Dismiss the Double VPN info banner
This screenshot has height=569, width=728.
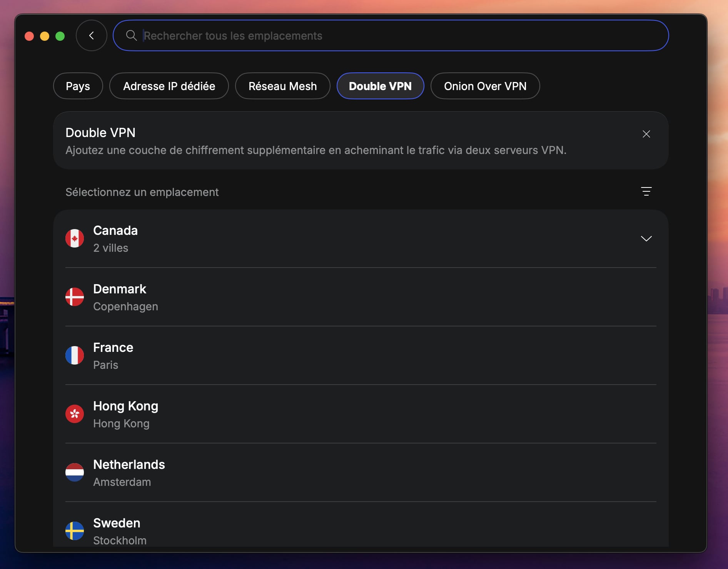pos(646,134)
